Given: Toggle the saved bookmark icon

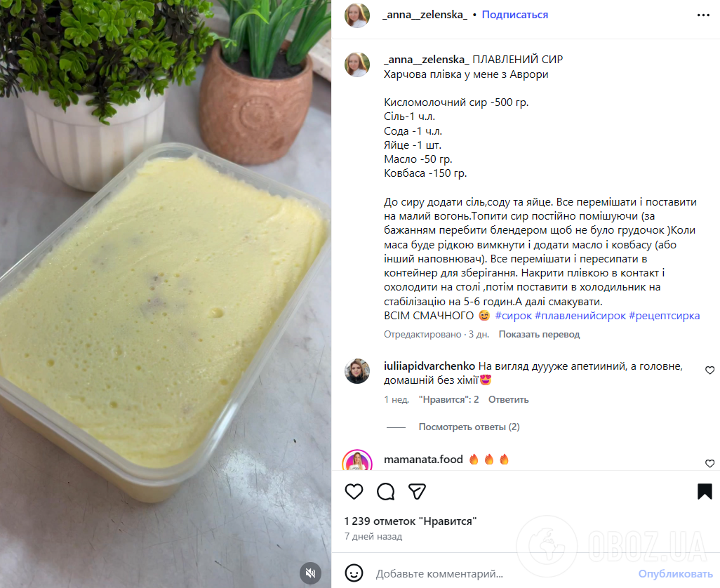Looking at the screenshot, I should (705, 492).
